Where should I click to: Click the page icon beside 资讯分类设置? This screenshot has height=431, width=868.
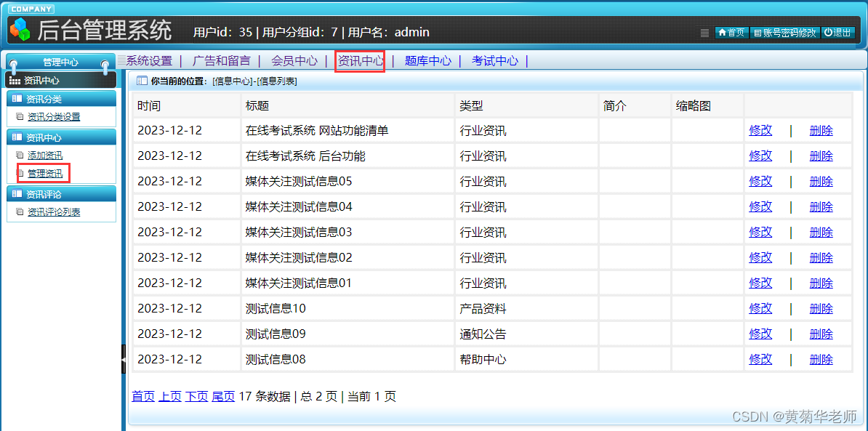[x=20, y=117]
